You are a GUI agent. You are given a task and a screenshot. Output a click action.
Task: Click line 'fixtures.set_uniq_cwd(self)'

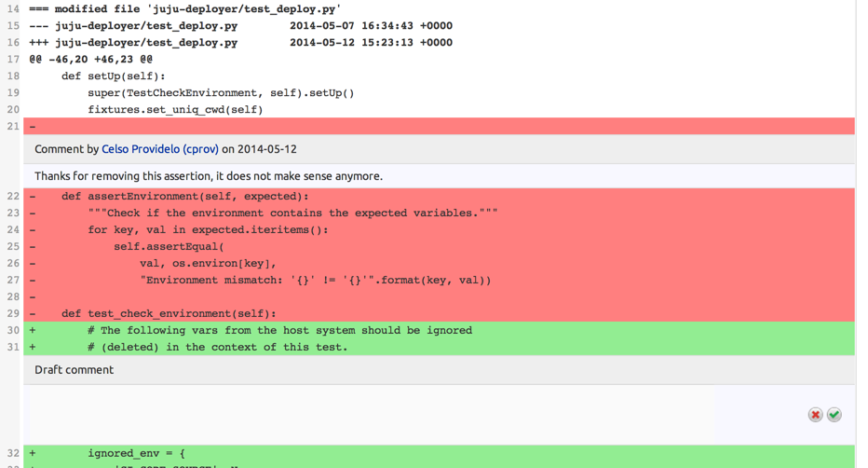point(175,110)
